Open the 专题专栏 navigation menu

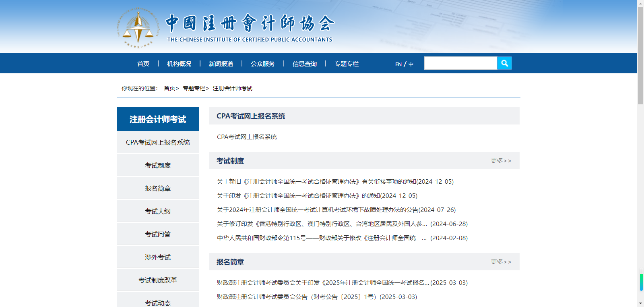tap(347, 64)
